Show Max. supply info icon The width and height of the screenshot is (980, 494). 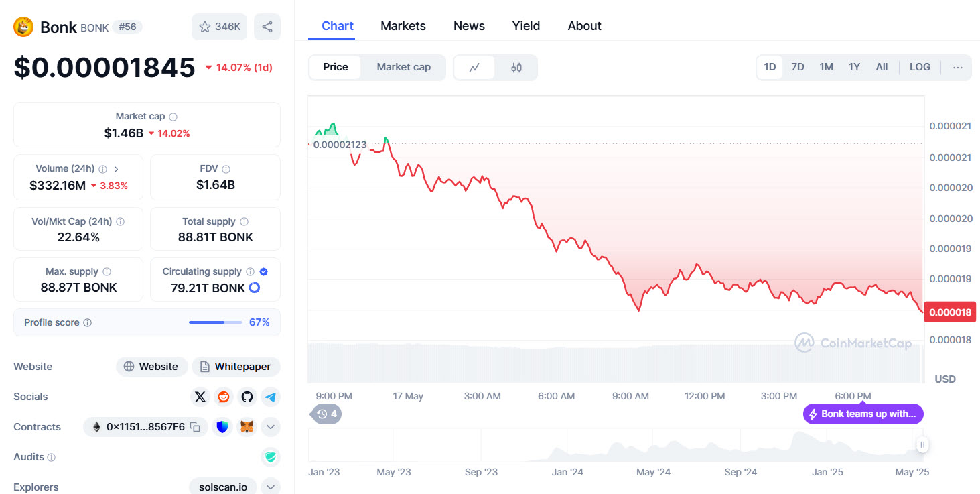[x=107, y=271]
